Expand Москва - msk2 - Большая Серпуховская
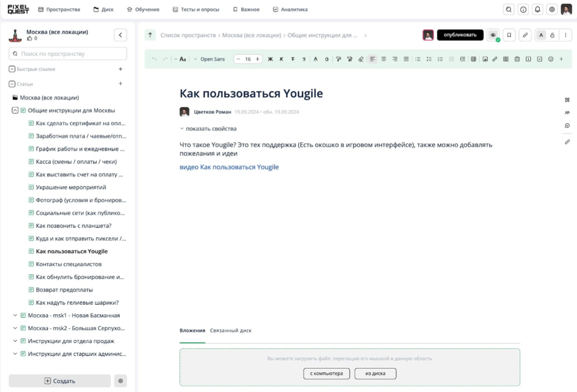The height and width of the screenshot is (392, 577). click(15, 328)
